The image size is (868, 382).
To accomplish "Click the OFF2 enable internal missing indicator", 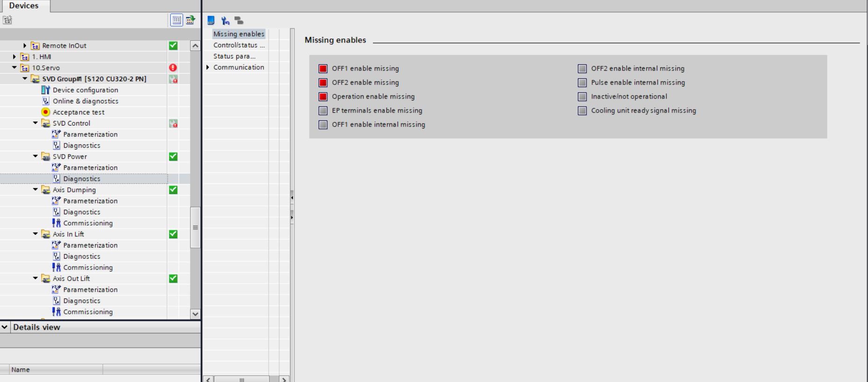I will point(582,69).
